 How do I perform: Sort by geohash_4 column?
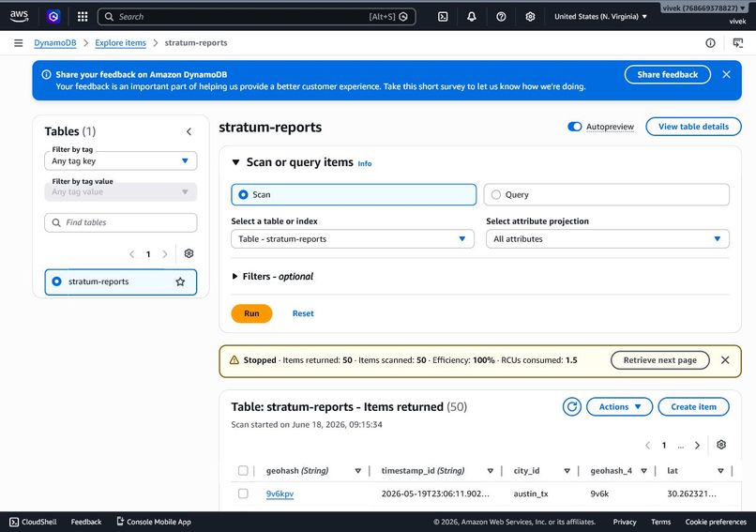click(643, 471)
